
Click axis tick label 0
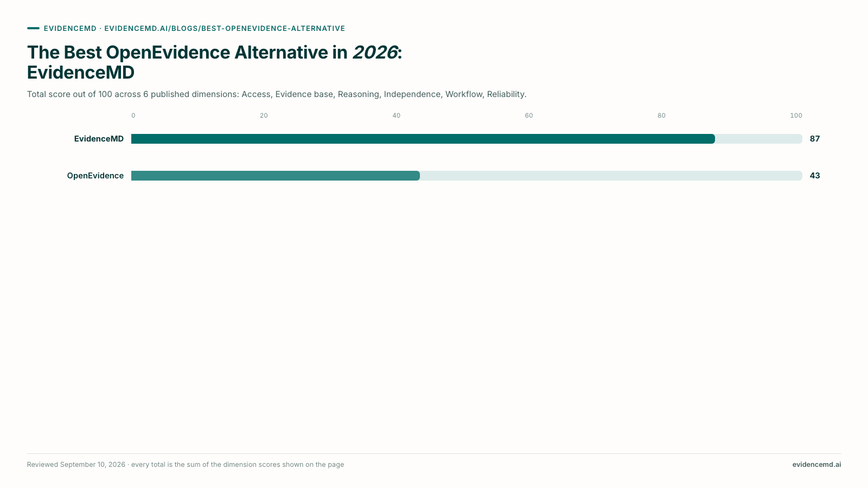(x=133, y=115)
